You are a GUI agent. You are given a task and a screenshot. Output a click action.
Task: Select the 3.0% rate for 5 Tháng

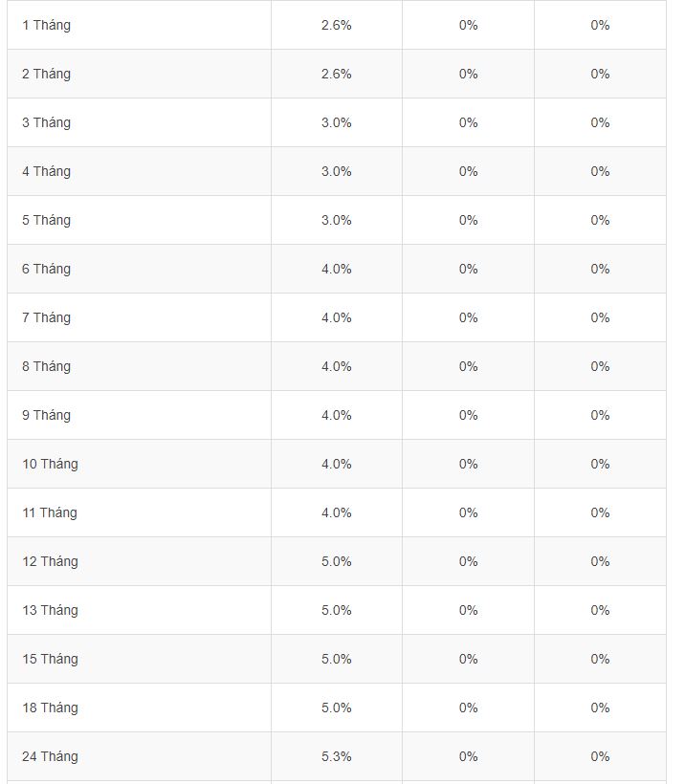click(337, 220)
